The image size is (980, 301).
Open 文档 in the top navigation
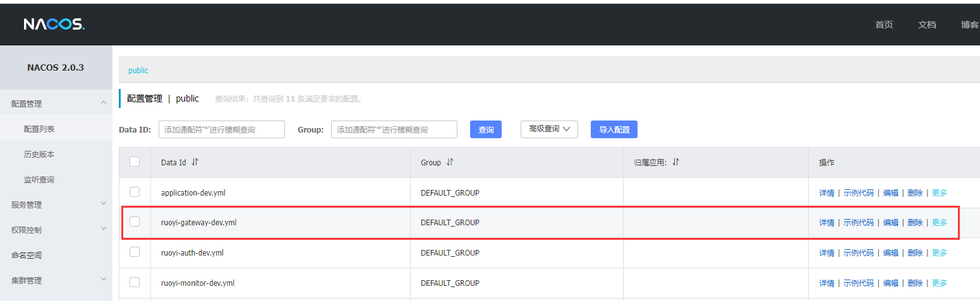tap(927, 25)
